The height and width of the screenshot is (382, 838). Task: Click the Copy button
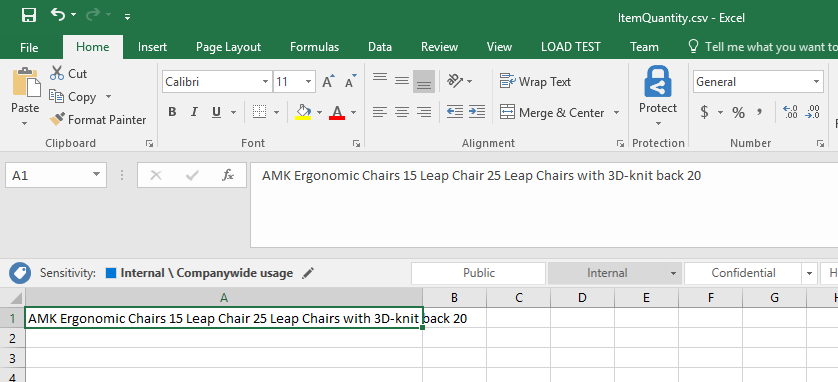(x=73, y=97)
